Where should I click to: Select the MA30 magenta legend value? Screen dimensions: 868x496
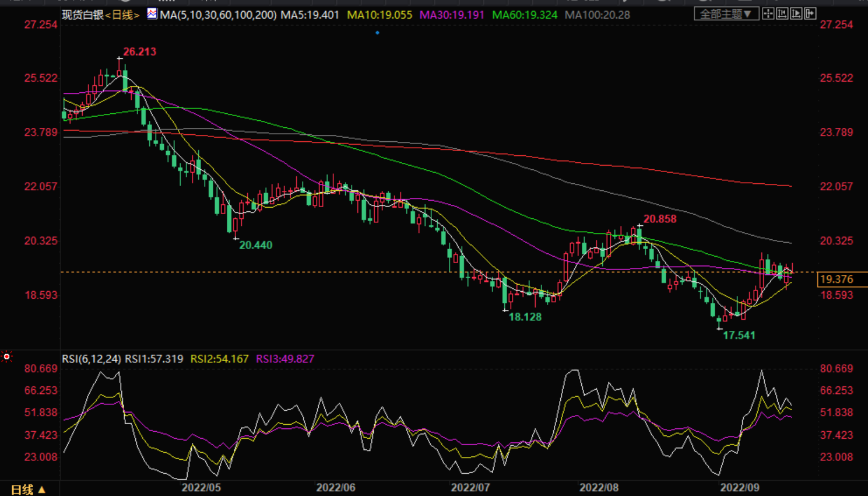[452, 15]
